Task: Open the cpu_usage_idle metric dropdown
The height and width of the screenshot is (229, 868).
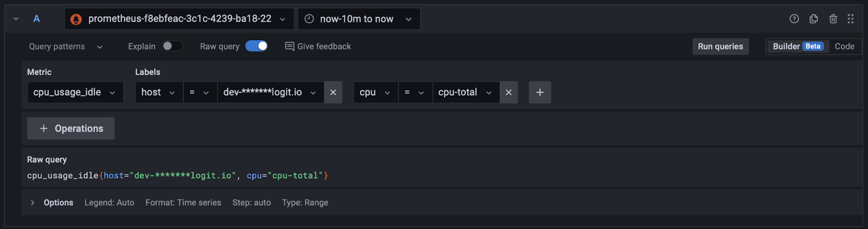Action: point(75,93)
